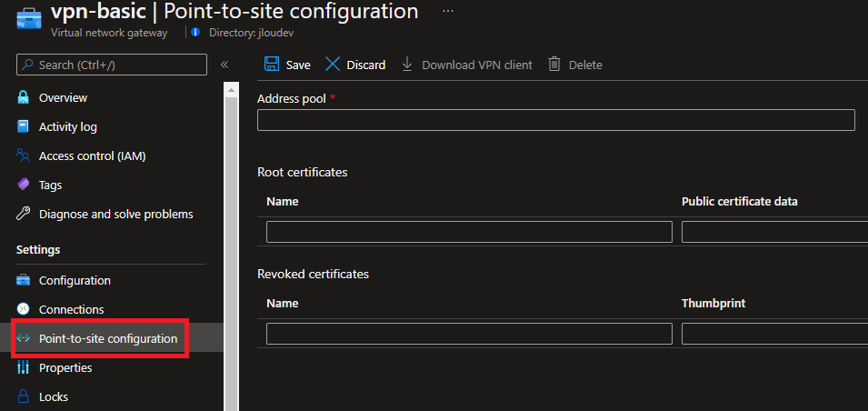Select Point-to-site configuration menu item
The height and width of the screenshot is (411, 868).
coord(108,338)
